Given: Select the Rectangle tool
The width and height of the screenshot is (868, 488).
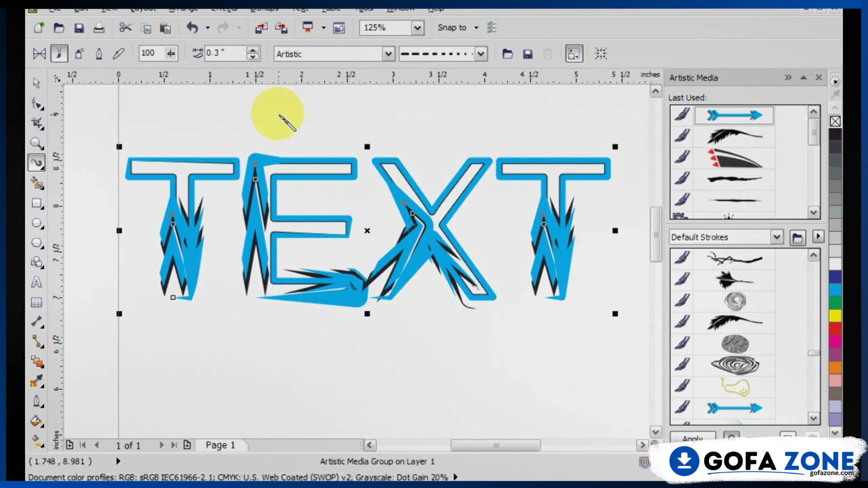Looking at the screenshot, I should tap(37, 203).
